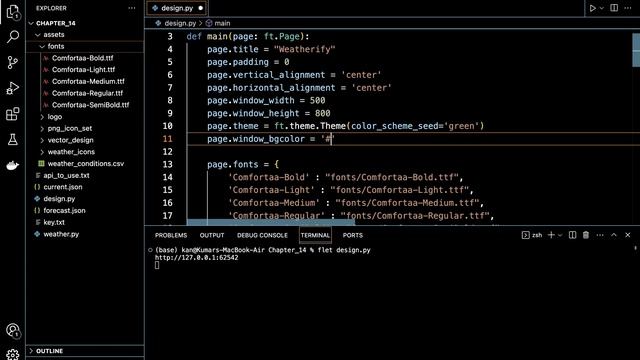640x360 pixels.
Task: Open the Search view in activity bar
Action: click(x=13, y=37)
